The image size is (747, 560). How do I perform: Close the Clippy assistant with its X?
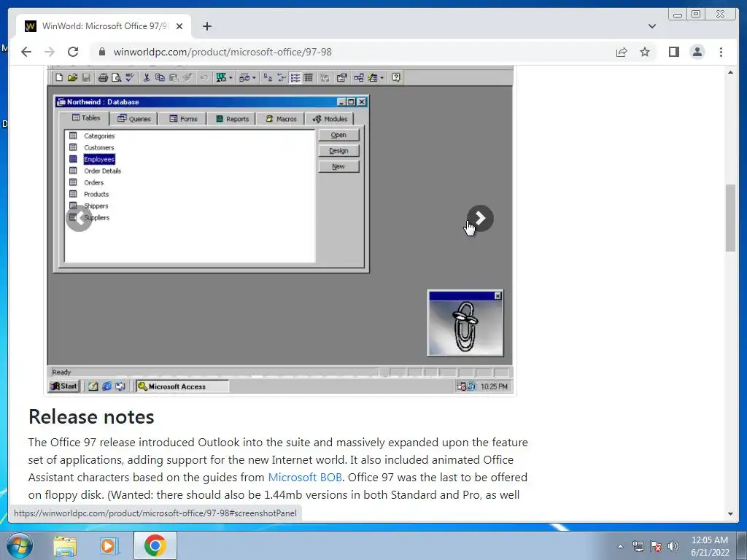pyautogui.click(x=498, y=296)
